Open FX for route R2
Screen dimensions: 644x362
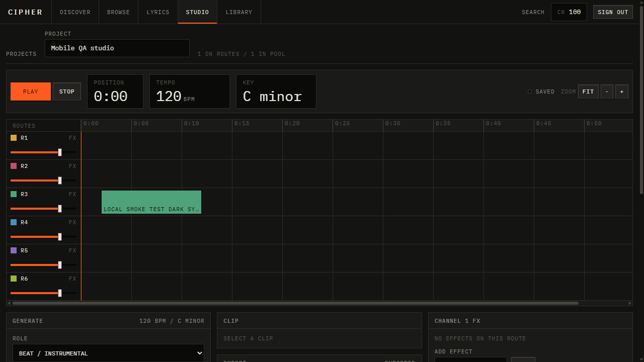[72, 166]
